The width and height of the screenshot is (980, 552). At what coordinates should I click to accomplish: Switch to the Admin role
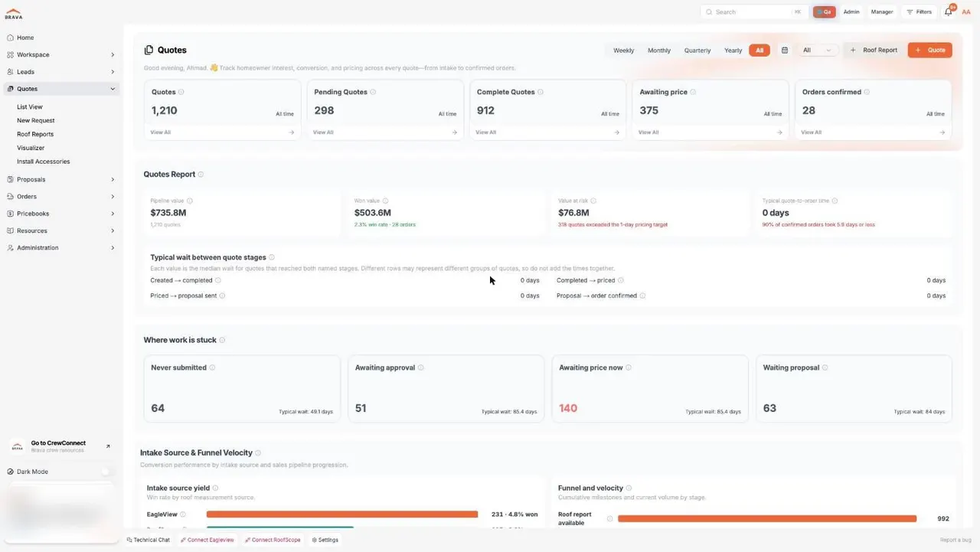click(x=851, y=12)
